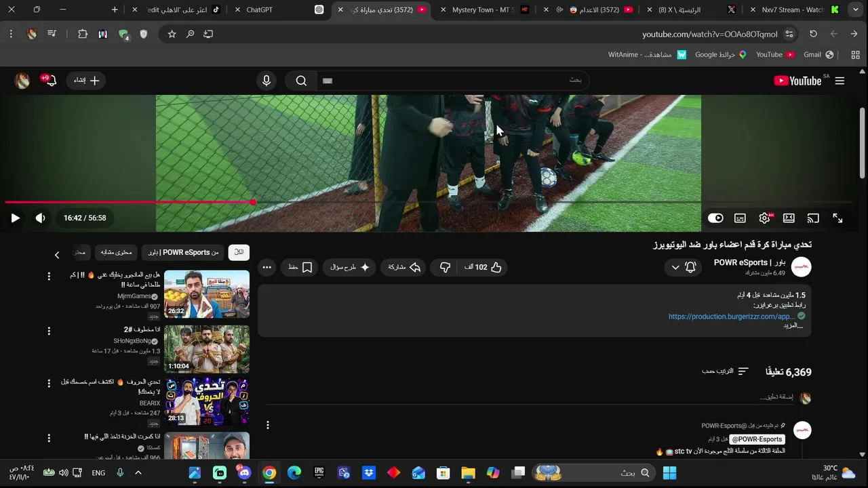Open the Create إنشاء button
This screenshot has height=488, width=868.
click(87, 81)
